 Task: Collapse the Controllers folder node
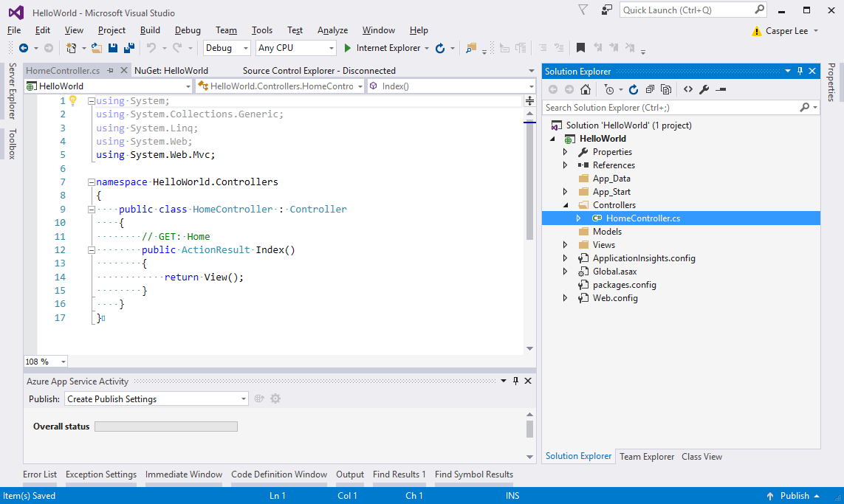[565, 205]
